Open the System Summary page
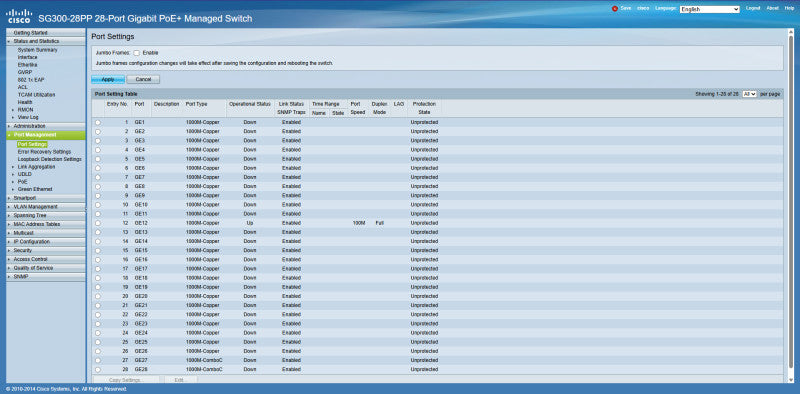The width and height of the screenshot is (800, 394). click(38, 50)
